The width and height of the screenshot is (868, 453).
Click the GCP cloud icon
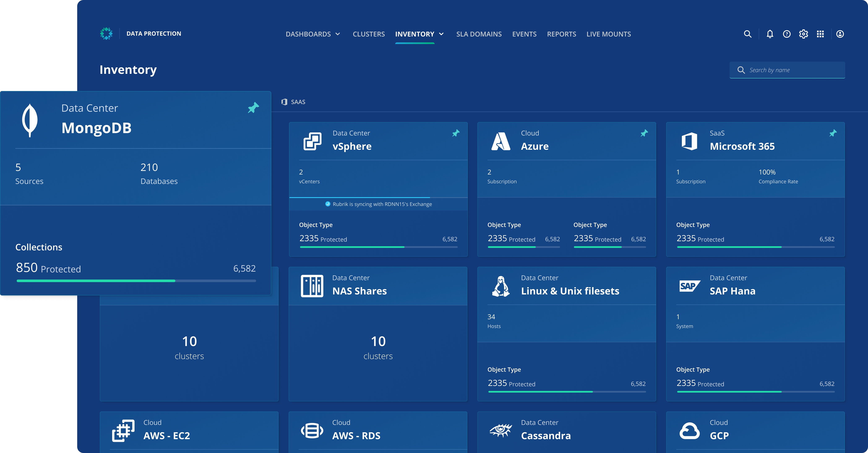(x=689, y=430)
